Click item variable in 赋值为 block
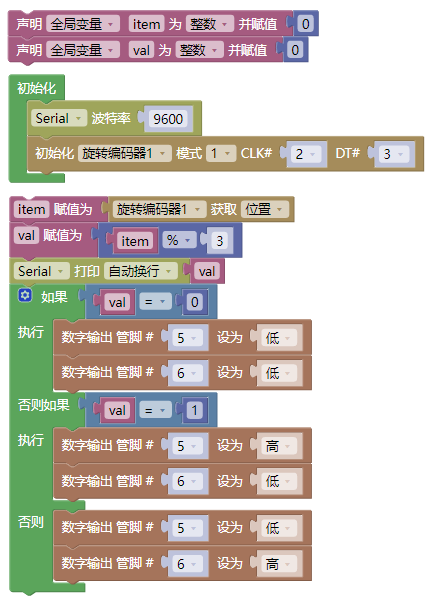 pyautogui.click(x=31, y=210)
